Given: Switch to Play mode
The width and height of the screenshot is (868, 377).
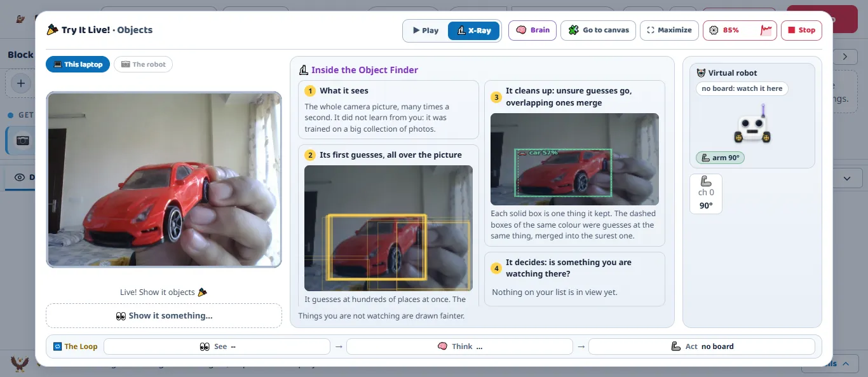Looking at the screenshot, I should point(426,31).
